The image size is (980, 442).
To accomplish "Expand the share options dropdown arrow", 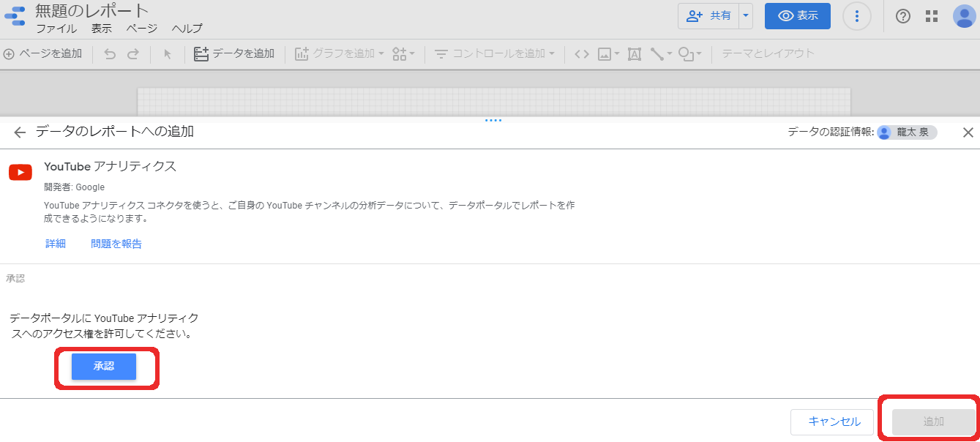I will tap(746, 15).
